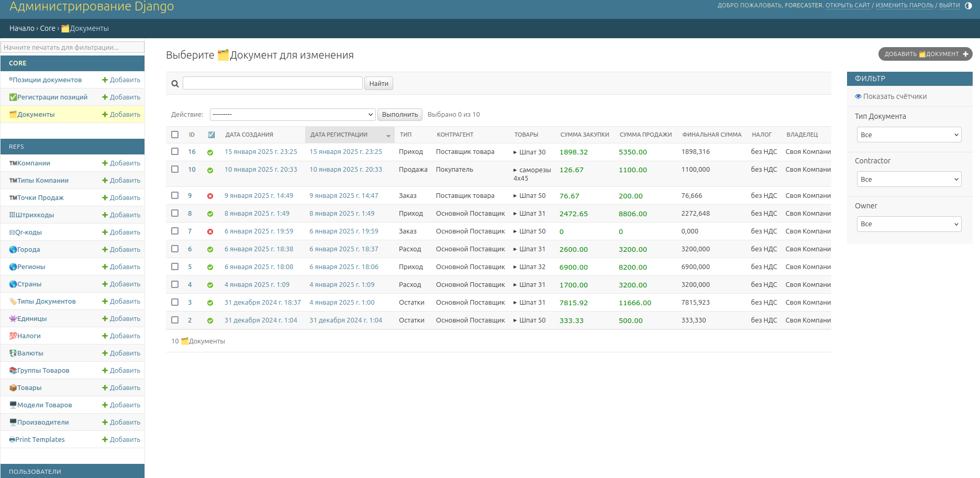Check the box for document 9
Image resolution: width=980 pixels, height=478 pixels.
coord(175,195)
